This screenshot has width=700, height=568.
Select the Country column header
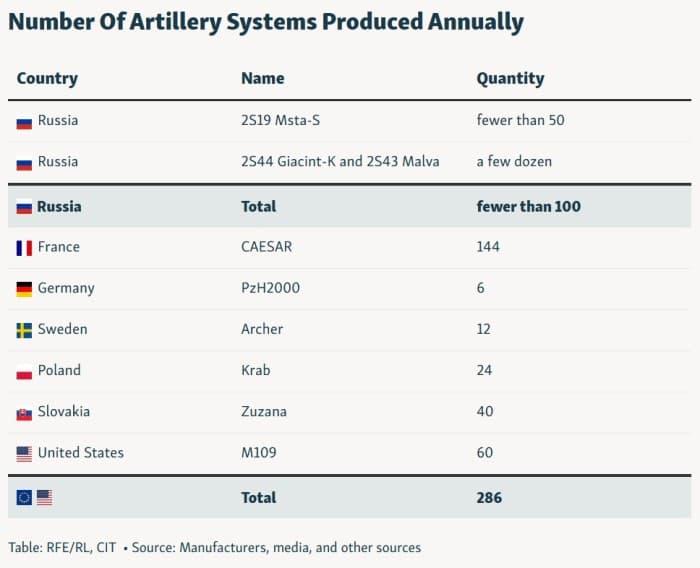pyautogui.click(x=47, y=78)
